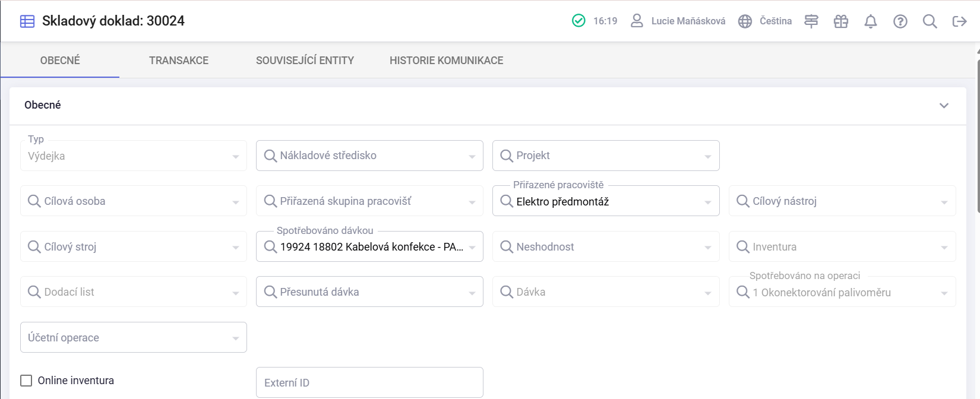
Task: Open the Cílový stroj dropdown arrow
Action: 236,248
